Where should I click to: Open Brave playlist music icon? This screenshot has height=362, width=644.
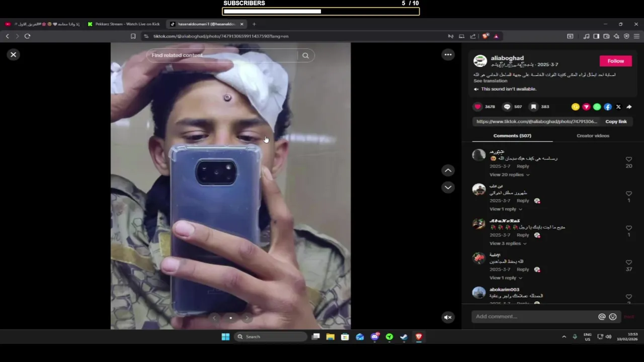coord(586,36)
